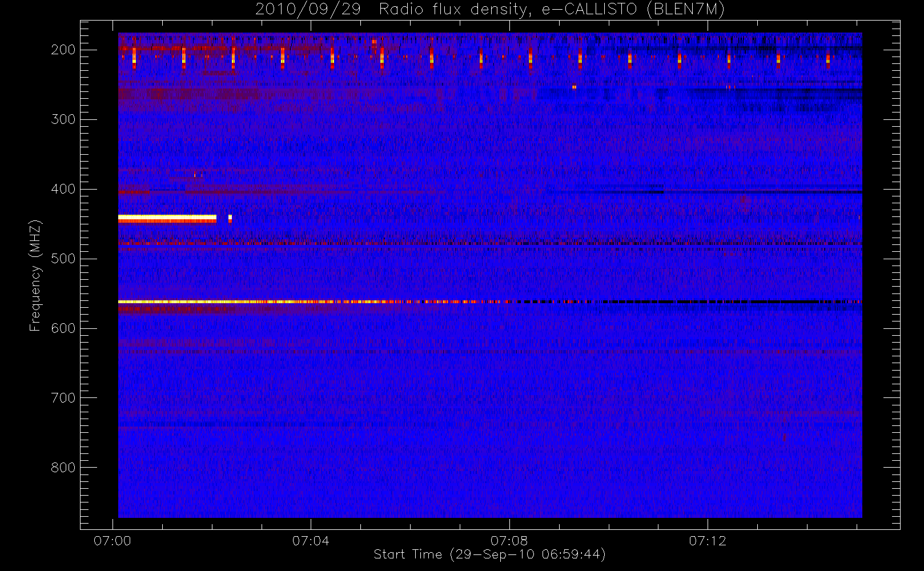Click the 300 frequency tick label
Image resolution: width=924 pixels, height=571 pixels.
click(63, 119)
